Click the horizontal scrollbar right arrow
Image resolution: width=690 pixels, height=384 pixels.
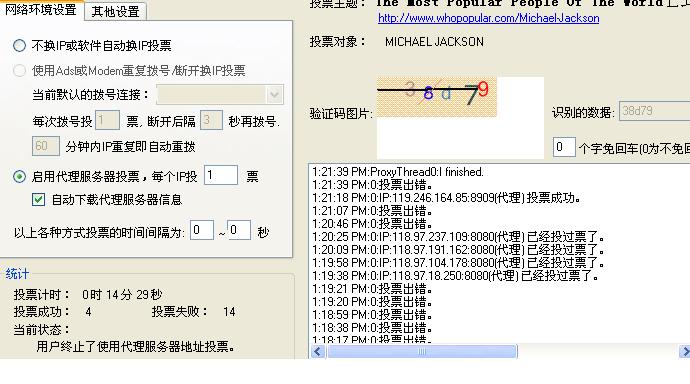coord(684,351)
